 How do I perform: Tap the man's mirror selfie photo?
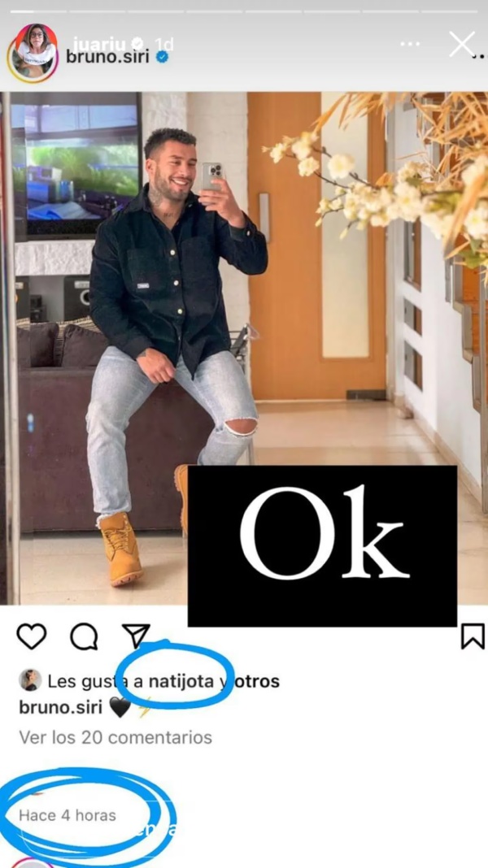tap(179, 325)
